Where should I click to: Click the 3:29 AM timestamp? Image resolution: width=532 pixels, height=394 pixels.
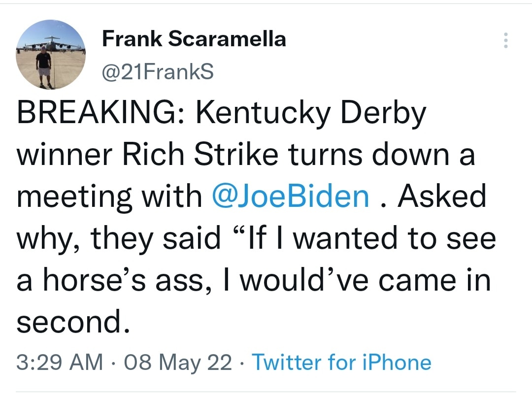pos(59,362)
